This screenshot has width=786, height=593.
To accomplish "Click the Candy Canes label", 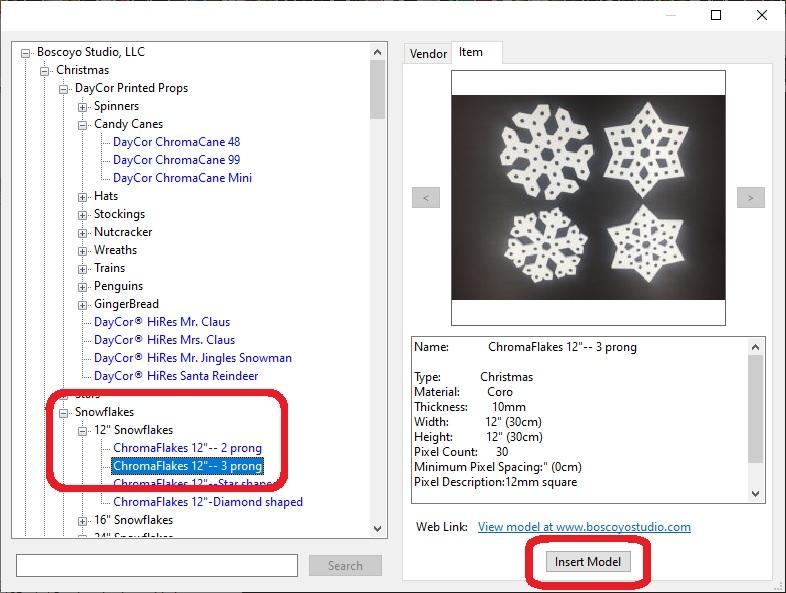I will pos(128,124).
